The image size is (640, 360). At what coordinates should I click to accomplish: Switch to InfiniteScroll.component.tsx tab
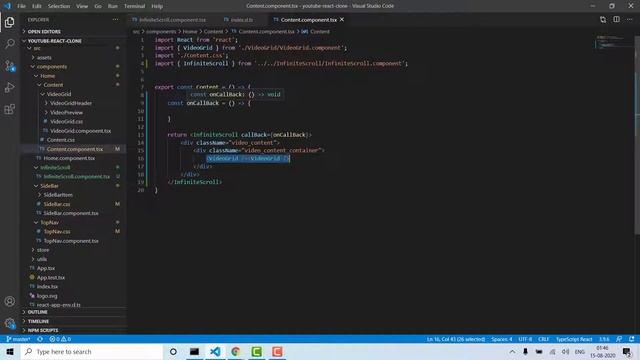(x=173, y=20)
